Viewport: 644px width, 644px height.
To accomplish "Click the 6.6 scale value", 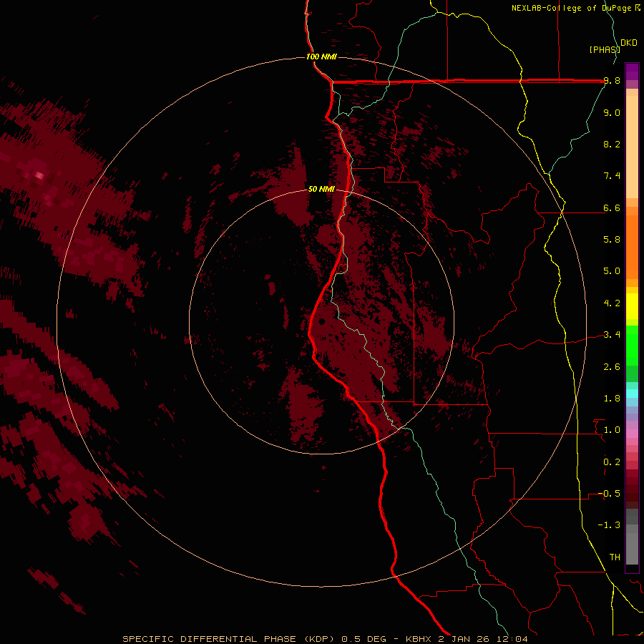I will pyautogui.click(x=612, y=208).
